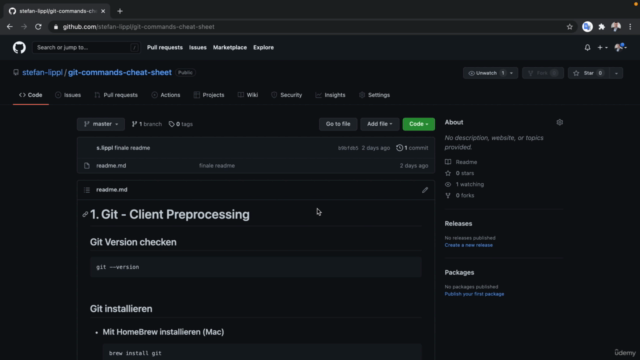Click the git --version code block
The image size is (640, 360).
click(x=256, y=267)
